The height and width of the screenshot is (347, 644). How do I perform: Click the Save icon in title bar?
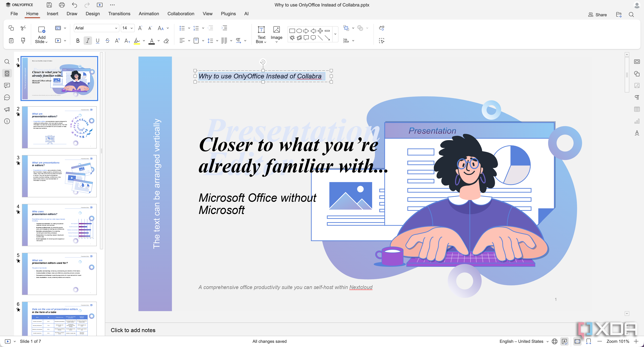tap(49, 5)
